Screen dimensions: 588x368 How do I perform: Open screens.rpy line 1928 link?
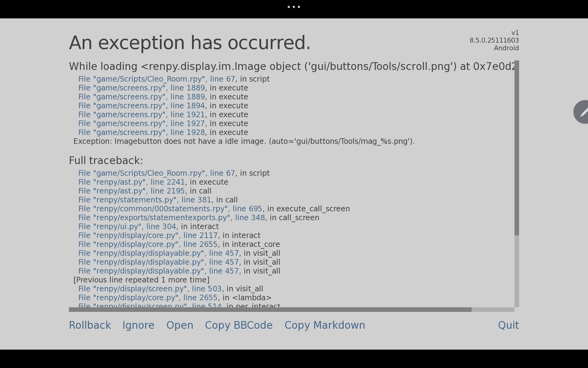(141, 132)
